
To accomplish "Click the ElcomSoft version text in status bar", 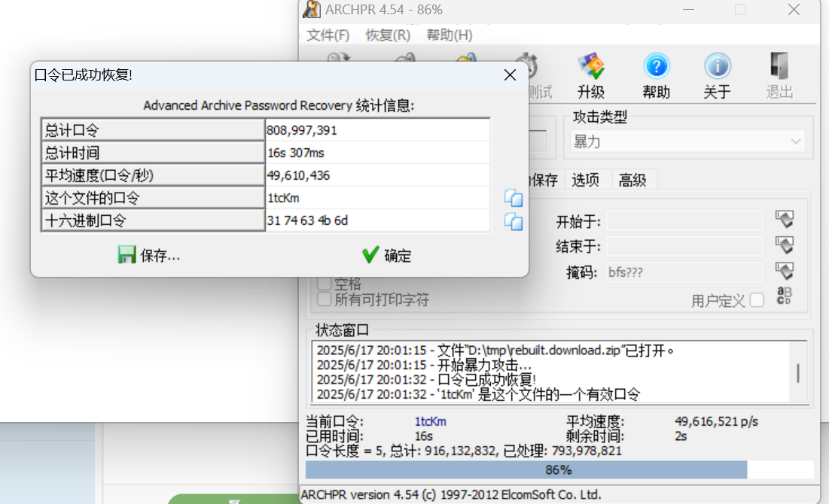I will 451,495.
